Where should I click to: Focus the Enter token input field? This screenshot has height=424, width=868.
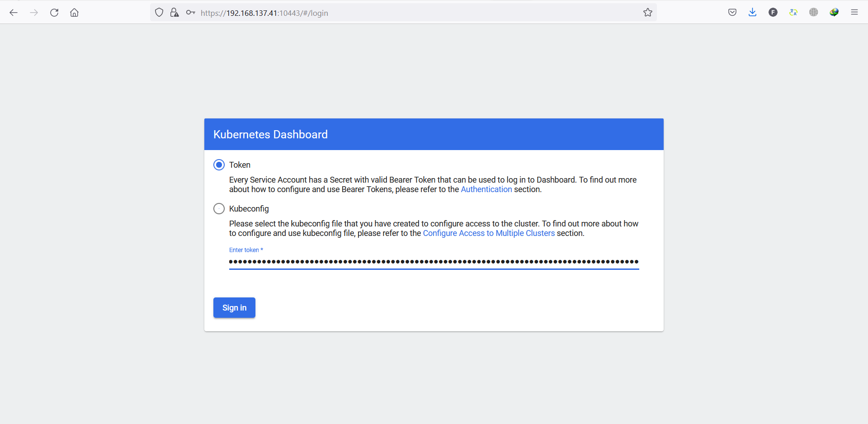[434, 262]
